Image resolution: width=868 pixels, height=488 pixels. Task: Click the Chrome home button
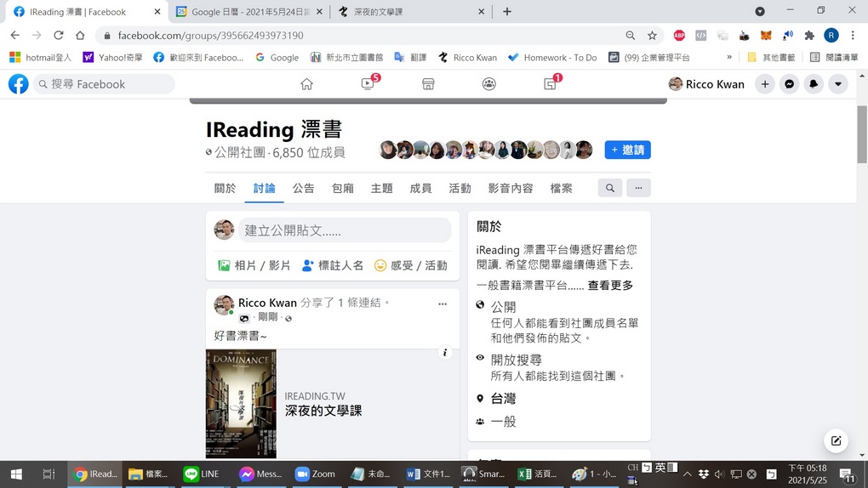point(80,36)
